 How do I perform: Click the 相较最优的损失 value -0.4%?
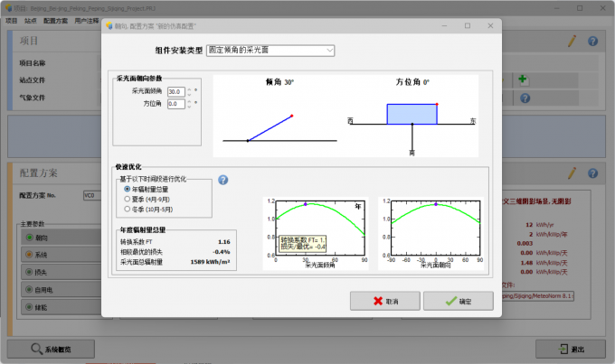(222, 251)
